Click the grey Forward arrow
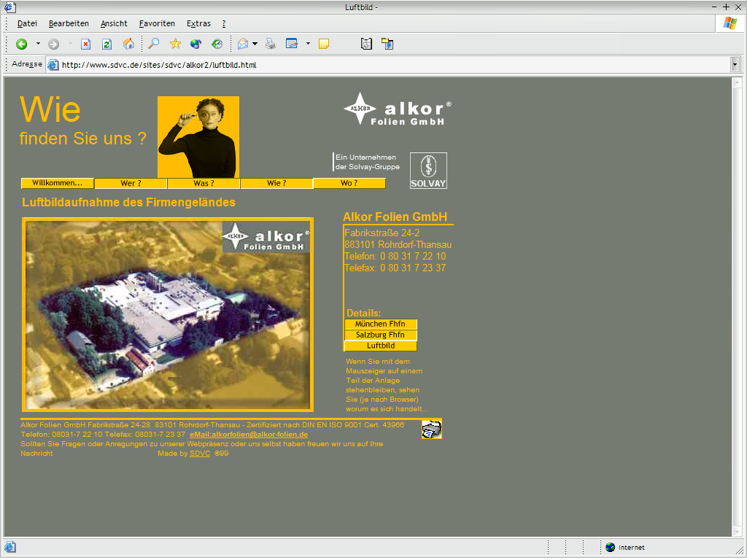Screen dimensions: 747x560 [x=53, y=44]
